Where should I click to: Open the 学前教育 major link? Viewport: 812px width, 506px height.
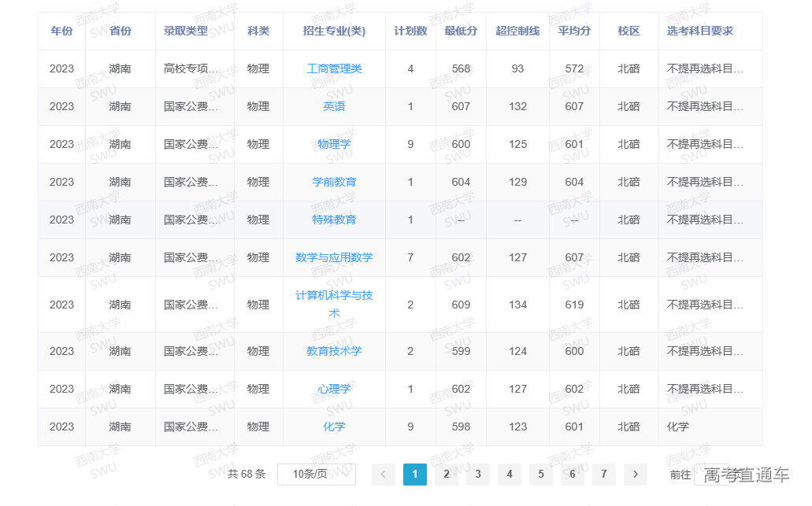pos(334,182)
